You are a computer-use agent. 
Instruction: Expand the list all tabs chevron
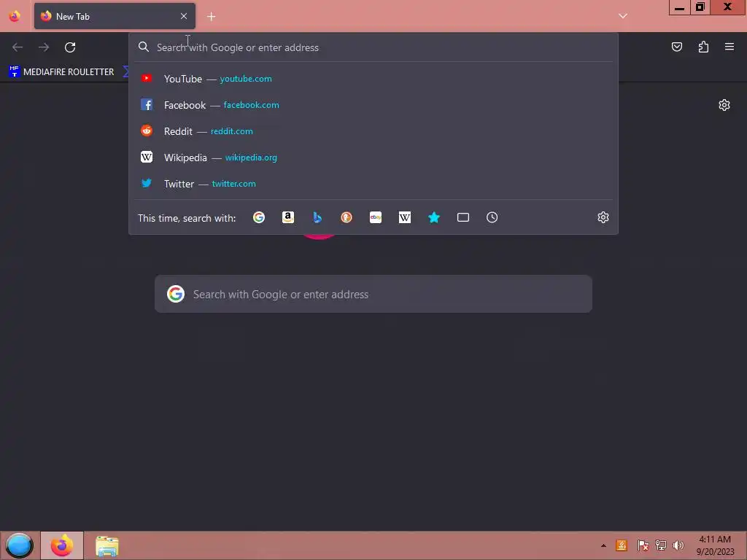coord(623,16)
